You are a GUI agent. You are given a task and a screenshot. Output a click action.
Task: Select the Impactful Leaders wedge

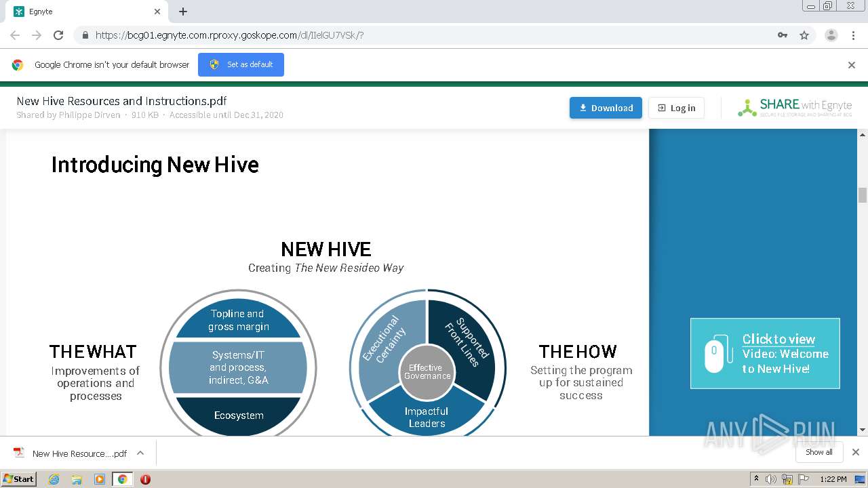[427, 417]
